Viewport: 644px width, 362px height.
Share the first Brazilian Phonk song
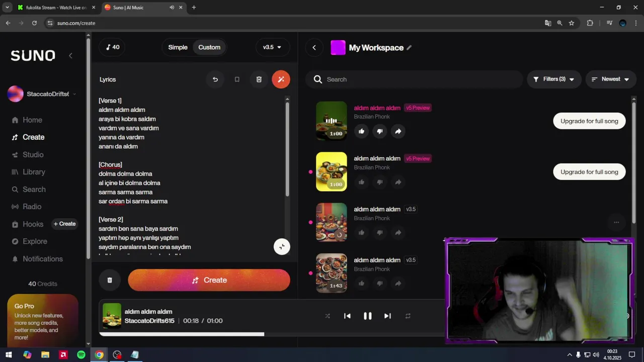[x=398, y=131]
